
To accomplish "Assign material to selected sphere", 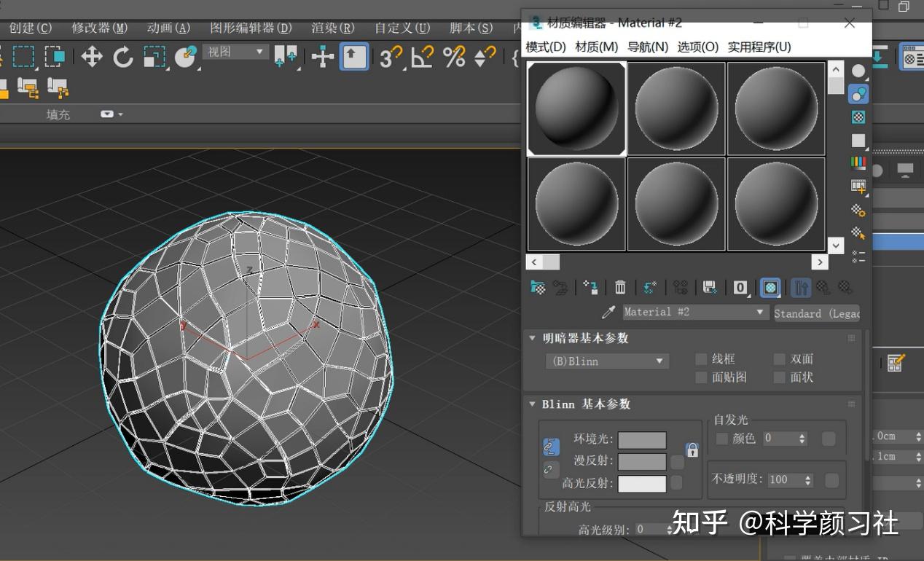I will (590, 286).
